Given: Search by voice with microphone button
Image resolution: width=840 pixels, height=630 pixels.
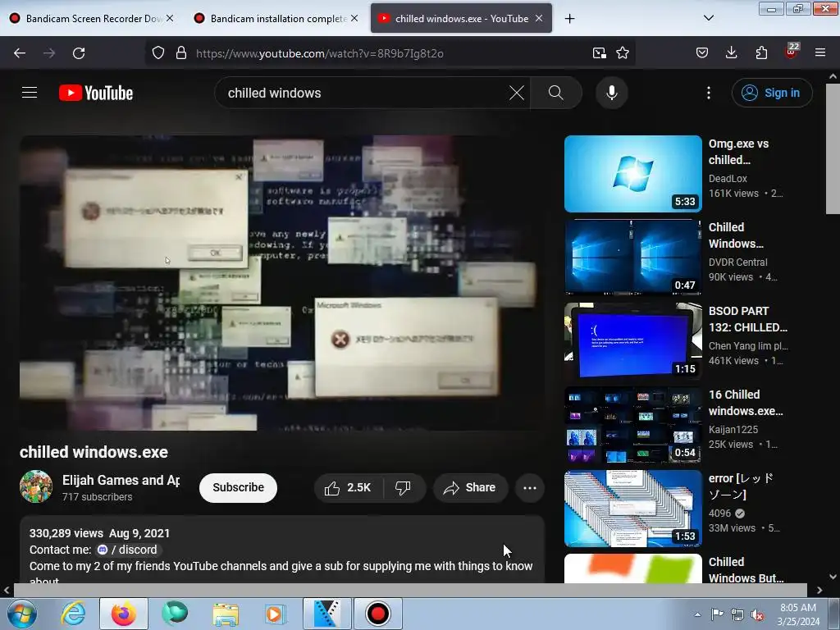Looking at the screenshot, I should pos(611,93).
